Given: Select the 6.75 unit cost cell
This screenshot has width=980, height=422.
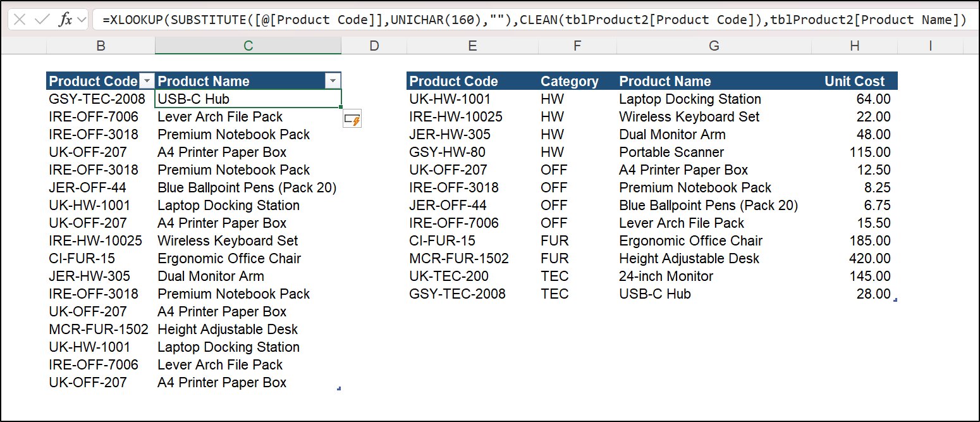Looking at the screenshot, I should [x=855, y=205].
